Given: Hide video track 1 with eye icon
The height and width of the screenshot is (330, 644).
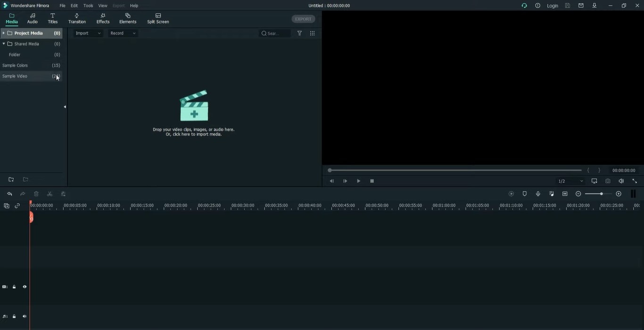Looking at the screenshot, I should (x=25, y=287).
